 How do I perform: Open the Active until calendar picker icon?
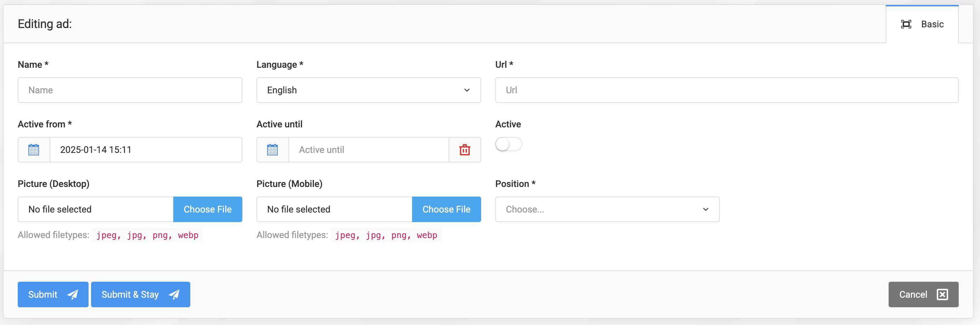point(272,150)
